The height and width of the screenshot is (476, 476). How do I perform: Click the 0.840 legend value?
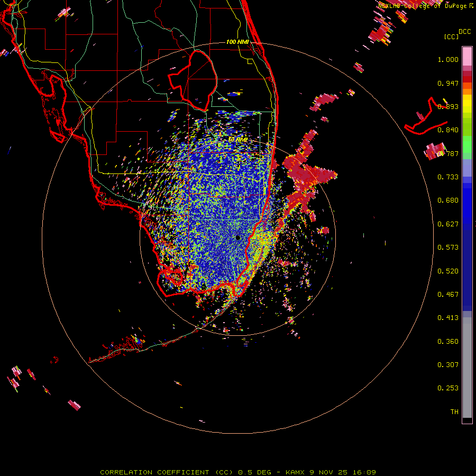coord(448,130)
